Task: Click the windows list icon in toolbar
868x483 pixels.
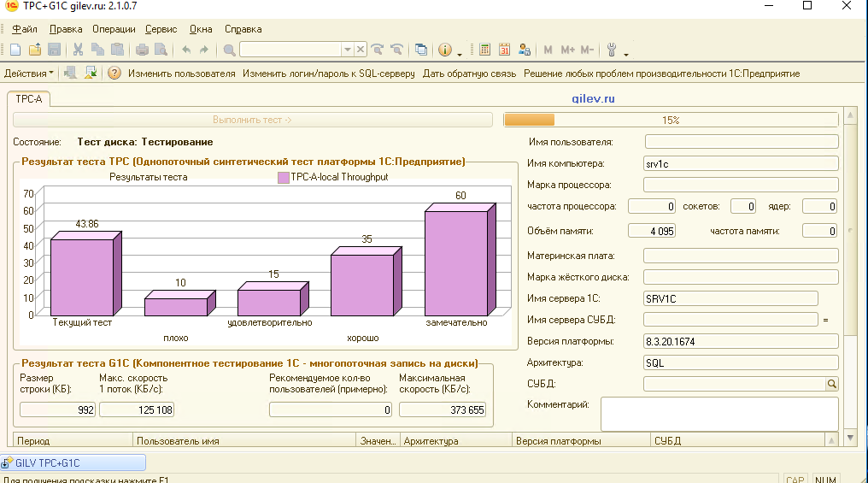Action: [x=421, y=50]
